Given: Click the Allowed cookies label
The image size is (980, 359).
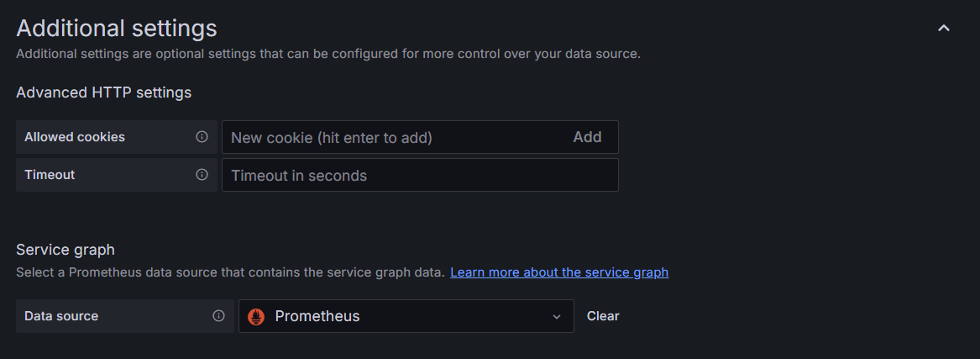Looking at the screenshot, I should pos(75,137).
